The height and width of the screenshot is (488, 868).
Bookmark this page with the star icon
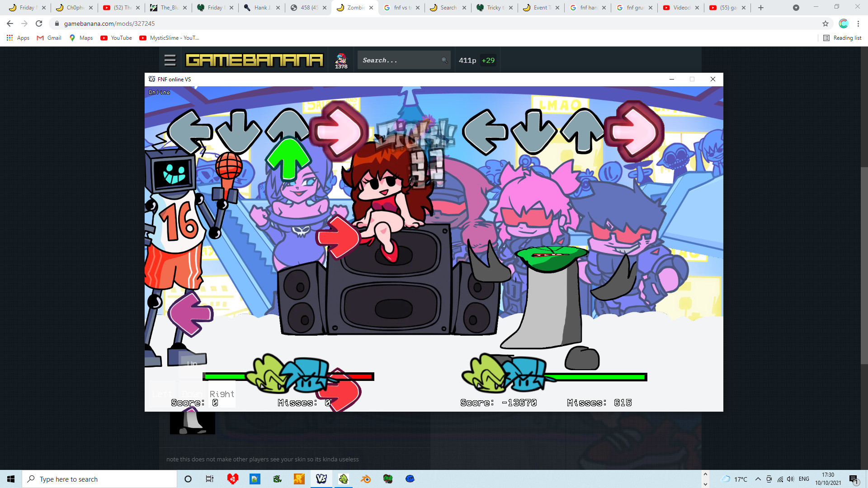coord(826,23)
